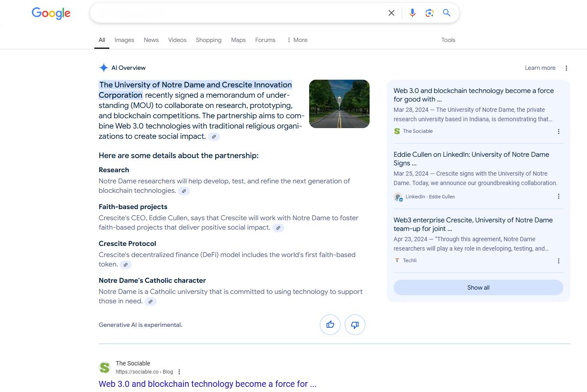The image size is (587, 392).
Task: Click the 'Research' heading
Action: pyautogui.click(x=114, y=170)
